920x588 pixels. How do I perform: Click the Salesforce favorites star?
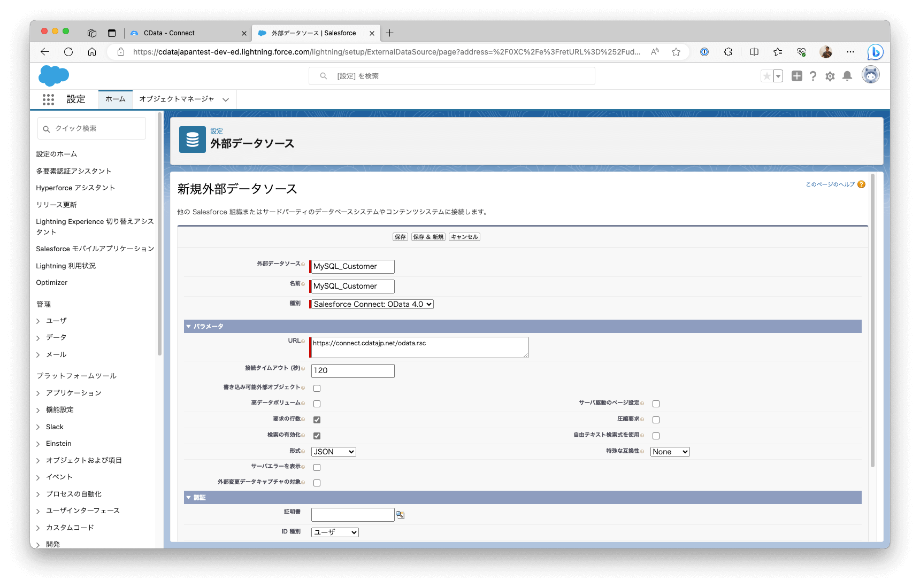point(766,76)
